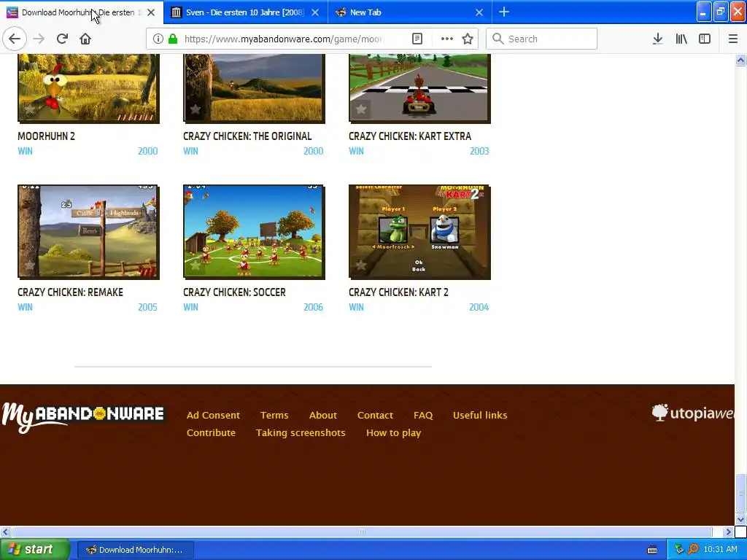Open Crazy Chicken: Kart Extra thumbnail
The height and width of the screenshot is (560, 747).
pos(419,88)
